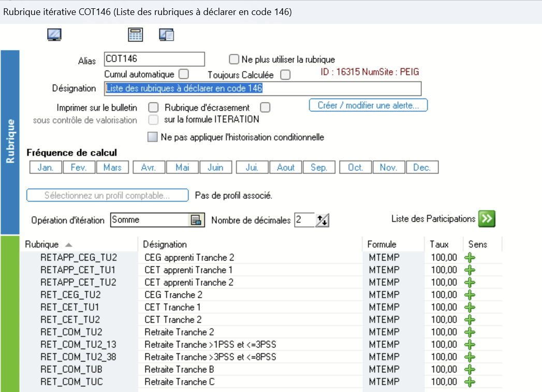Viewport: 542px width, 392px height.
Task: Click green plus for RET_COM_TUC row
Action: pyautogui.click(x=470, y=382)
